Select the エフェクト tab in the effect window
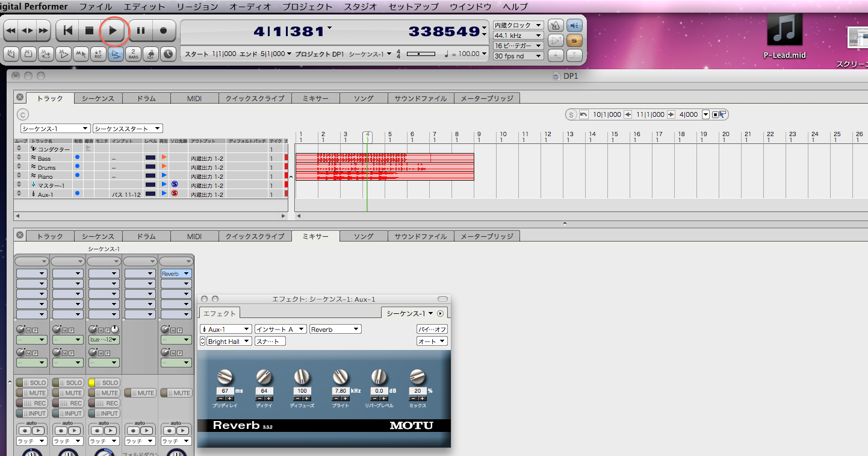 pos(220,313)
